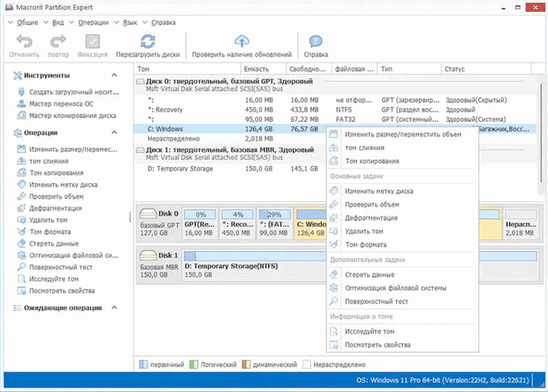Click the bootable media creation icon in sidebar
The height and width of the screenshot is (392, 548).
[21, 92]
